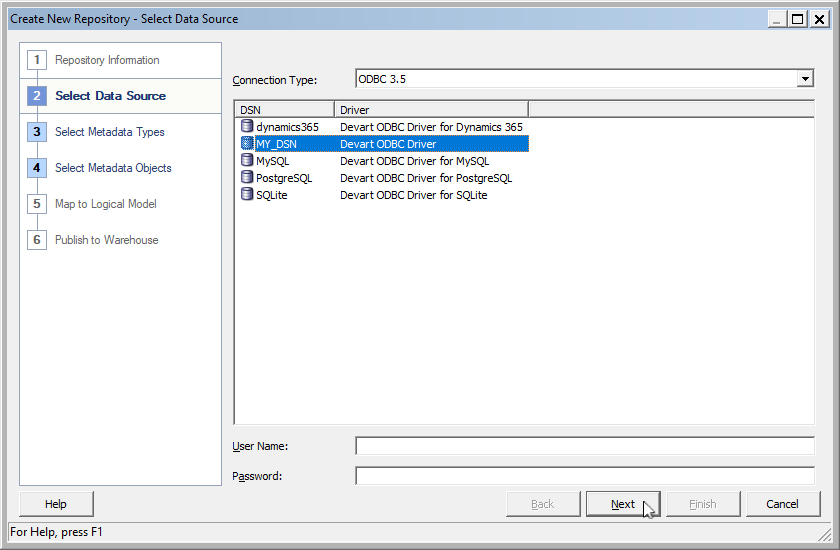The width and height of the screenshot is (840, 550).
Task: Click 'Devart ODBC Driver for PostgreSQL' text
Action: [x=426, y=178]
